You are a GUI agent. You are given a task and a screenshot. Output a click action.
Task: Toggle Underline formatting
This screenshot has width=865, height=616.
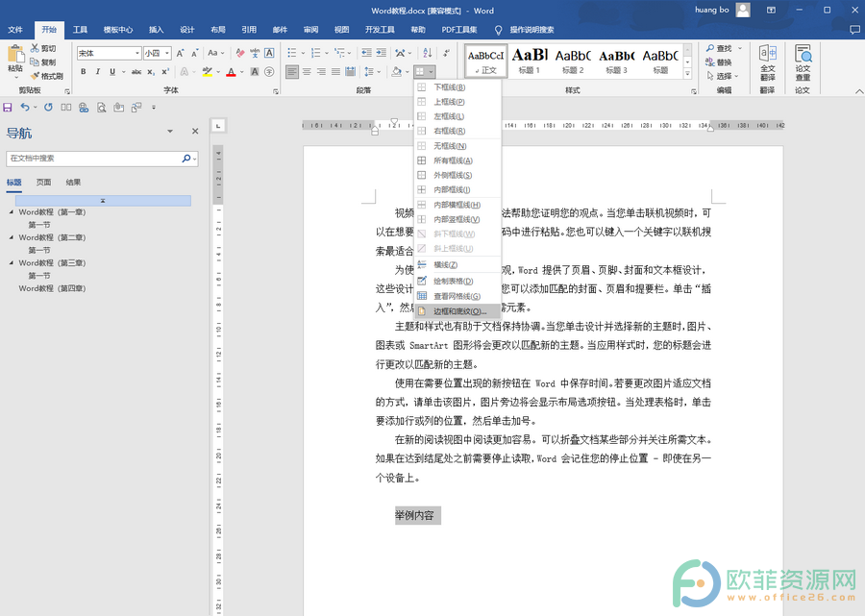pos(112,72)
